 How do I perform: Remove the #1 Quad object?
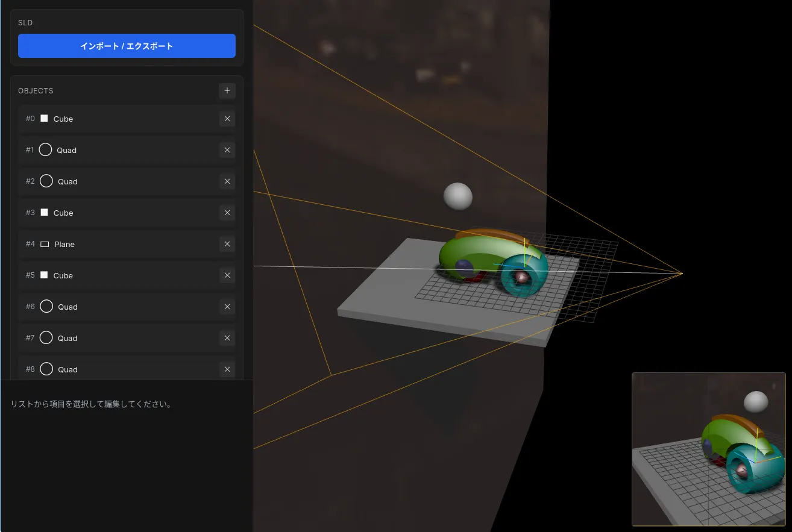[227, 150]
